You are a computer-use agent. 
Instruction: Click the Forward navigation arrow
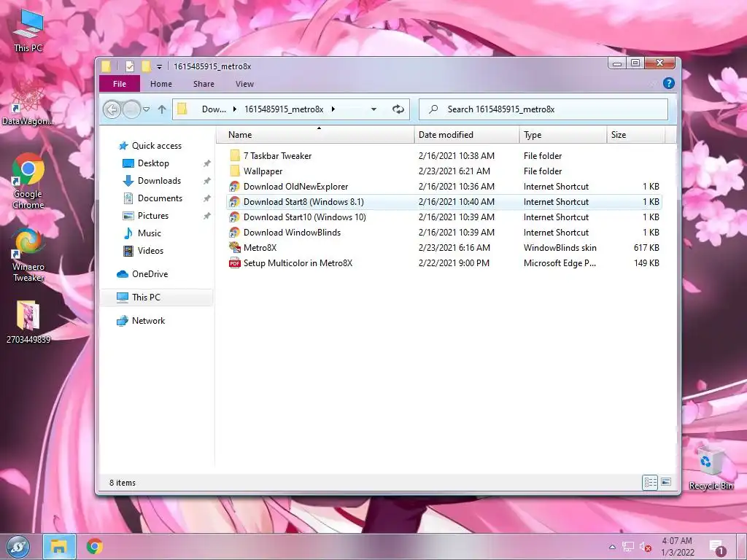click(x=131, y=109)
